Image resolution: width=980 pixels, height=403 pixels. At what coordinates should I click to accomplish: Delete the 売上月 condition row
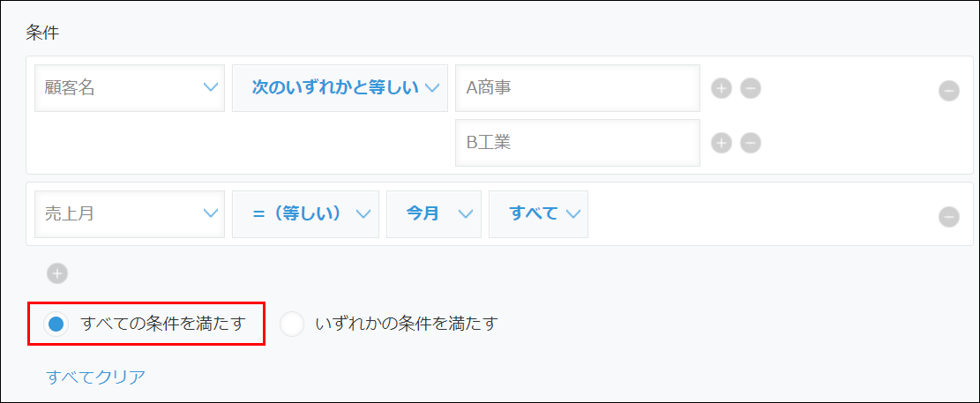point(948,216)
